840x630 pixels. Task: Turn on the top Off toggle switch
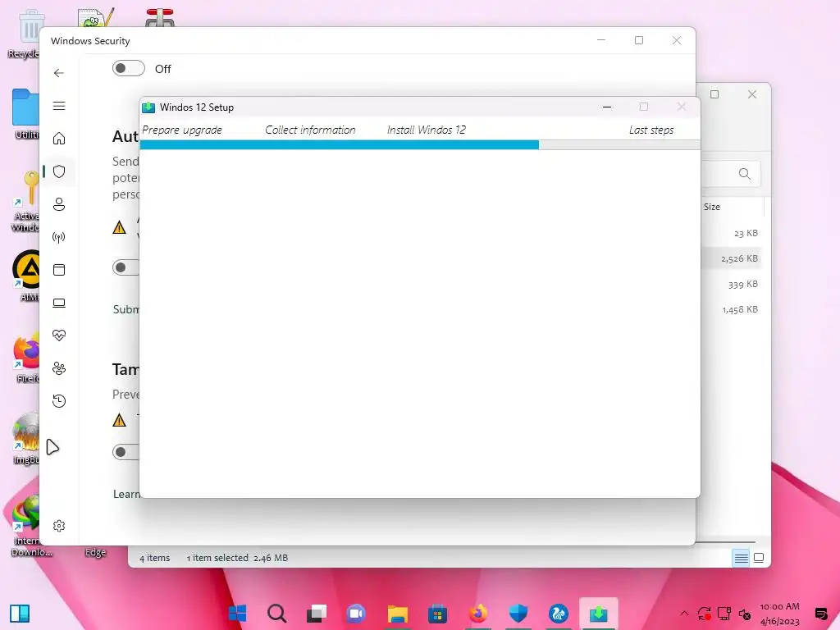pos(129,69)
